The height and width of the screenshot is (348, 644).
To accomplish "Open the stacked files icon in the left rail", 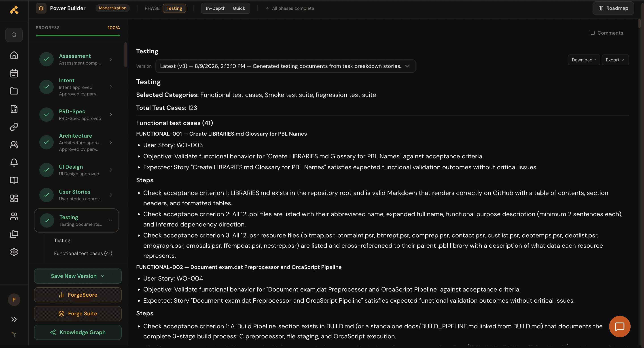I will (x=14, y=234).
